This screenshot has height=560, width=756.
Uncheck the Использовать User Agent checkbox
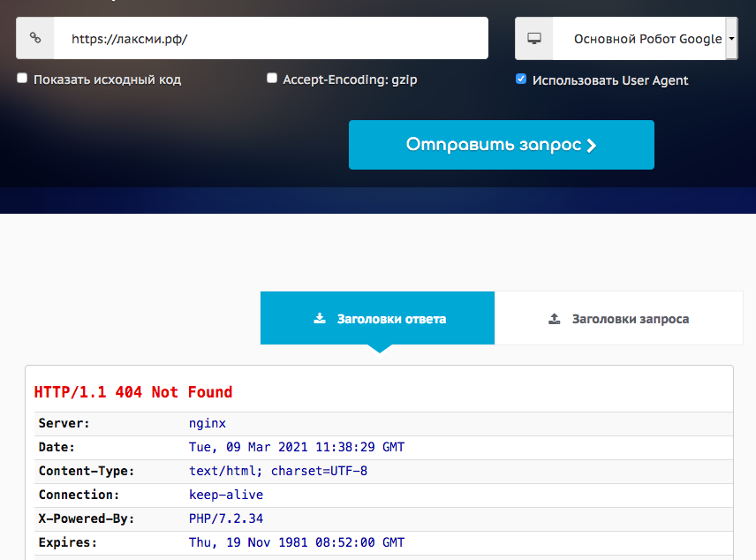(x=521, y=79)
